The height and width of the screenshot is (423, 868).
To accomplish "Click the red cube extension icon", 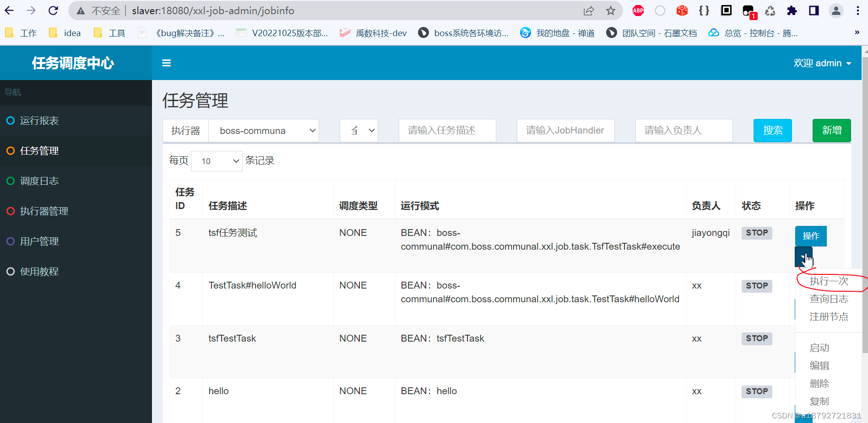I will click(x=682, y=11).
